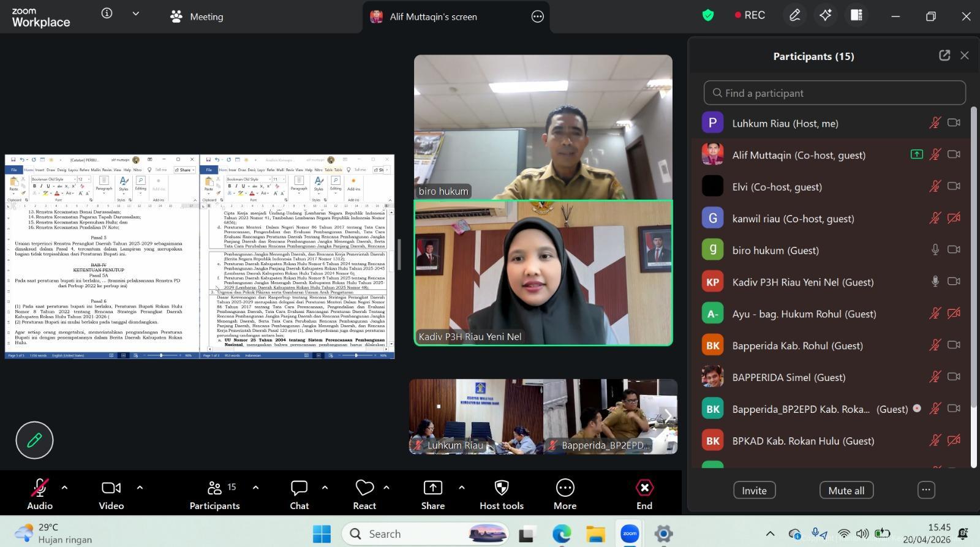The width and height of the screenshot is (980, 547).
Task: Click the participants list scrollbar
Action: (973, 257)
